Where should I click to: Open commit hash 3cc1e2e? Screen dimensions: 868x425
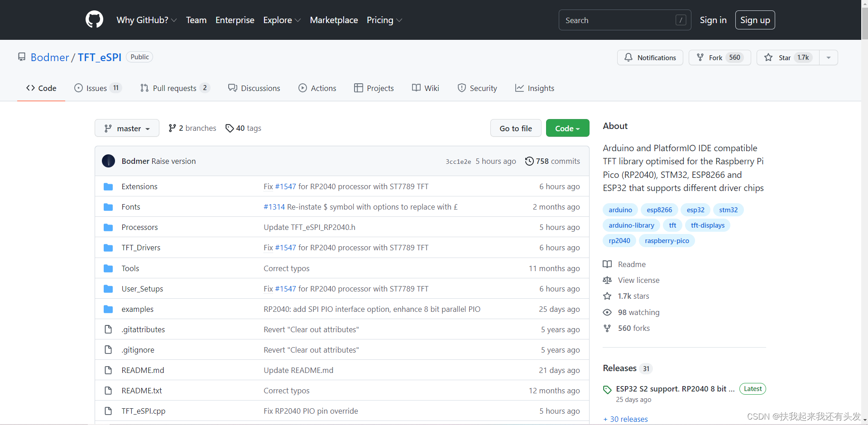pyautogui.click(x=458, y=162)
